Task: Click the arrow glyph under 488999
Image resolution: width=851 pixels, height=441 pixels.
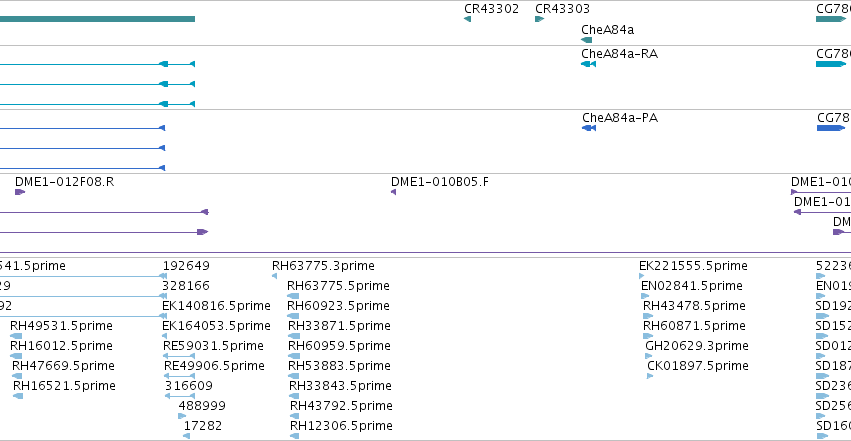Action: point(182,417)
